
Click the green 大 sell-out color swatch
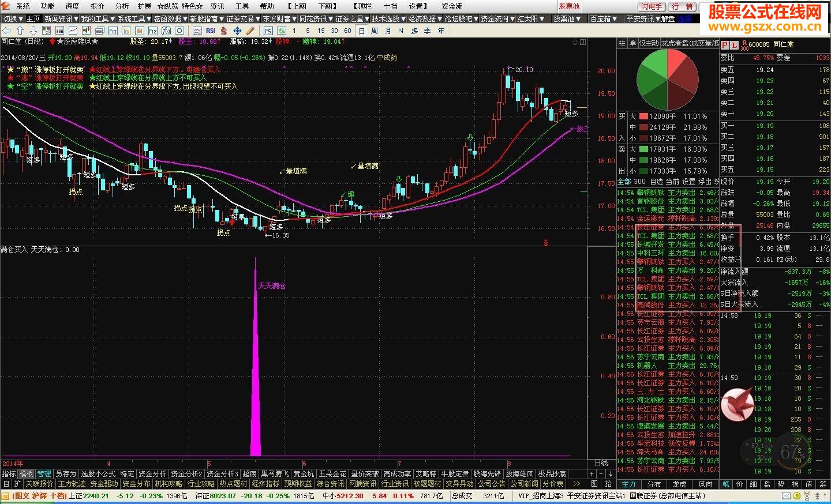643,149
